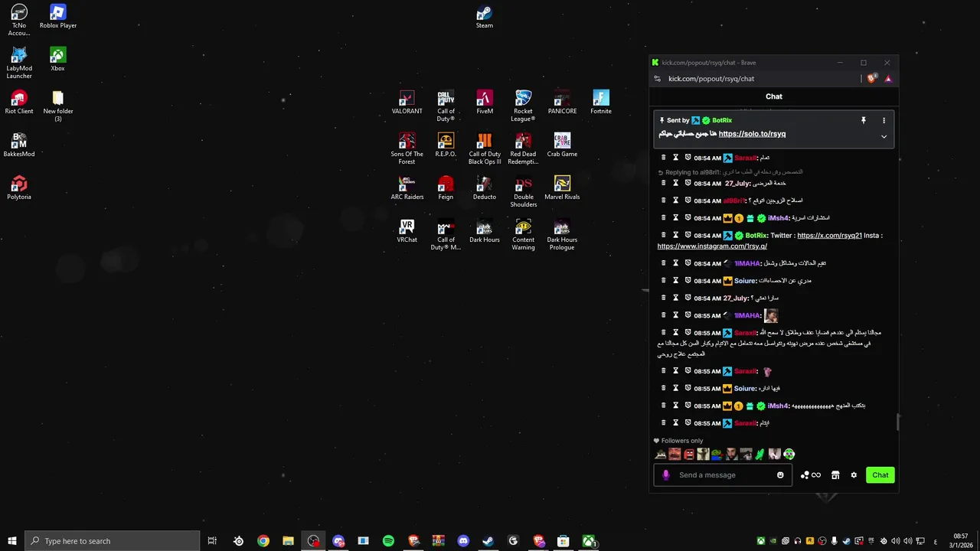Select the VRChat desktop icon
The image size is (980, 551).
coord(407,231)
